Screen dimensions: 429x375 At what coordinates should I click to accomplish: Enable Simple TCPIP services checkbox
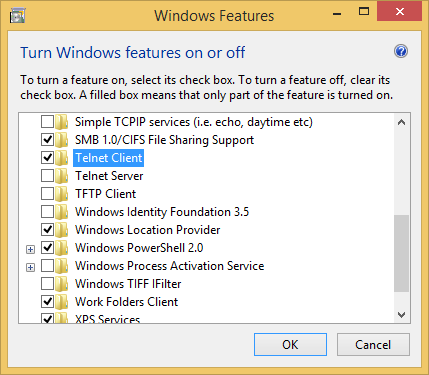[47, 122]
